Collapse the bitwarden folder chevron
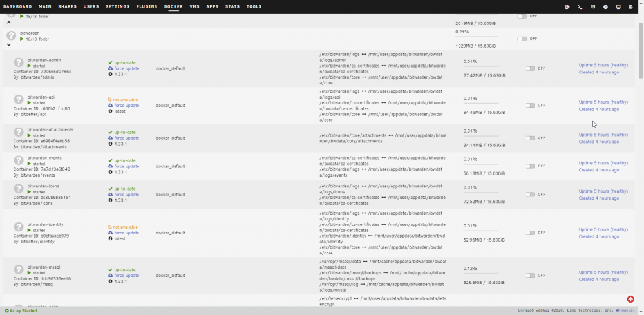This screenshot has width=644, height=315. tap(9, 44)
